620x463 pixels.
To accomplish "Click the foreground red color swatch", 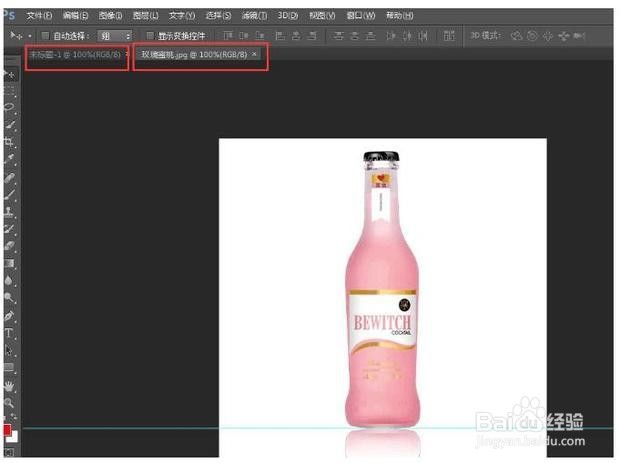I will coord(7,430).
